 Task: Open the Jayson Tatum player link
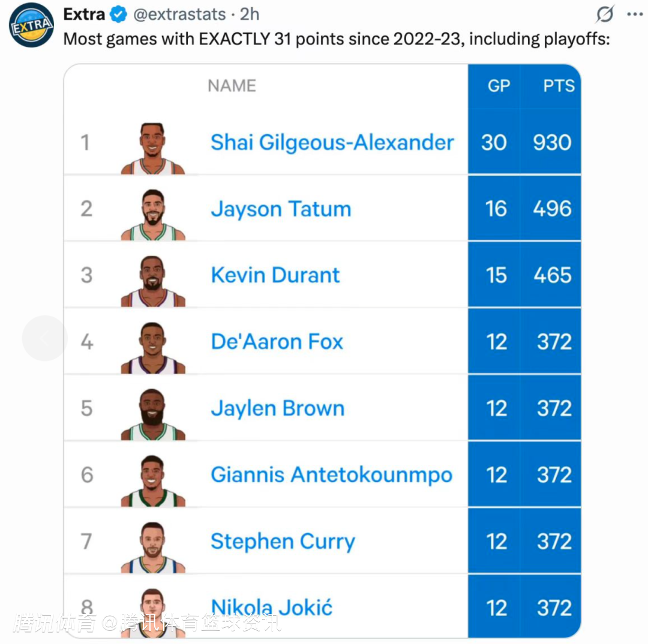[x=281, y=209]
